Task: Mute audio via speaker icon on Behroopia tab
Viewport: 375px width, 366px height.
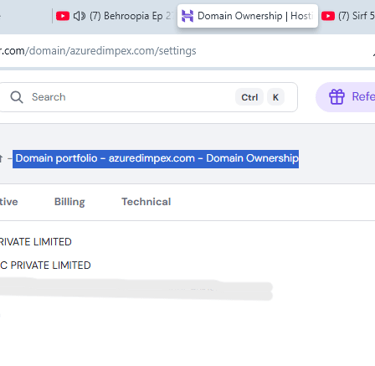Action: [x=79, y=16]
